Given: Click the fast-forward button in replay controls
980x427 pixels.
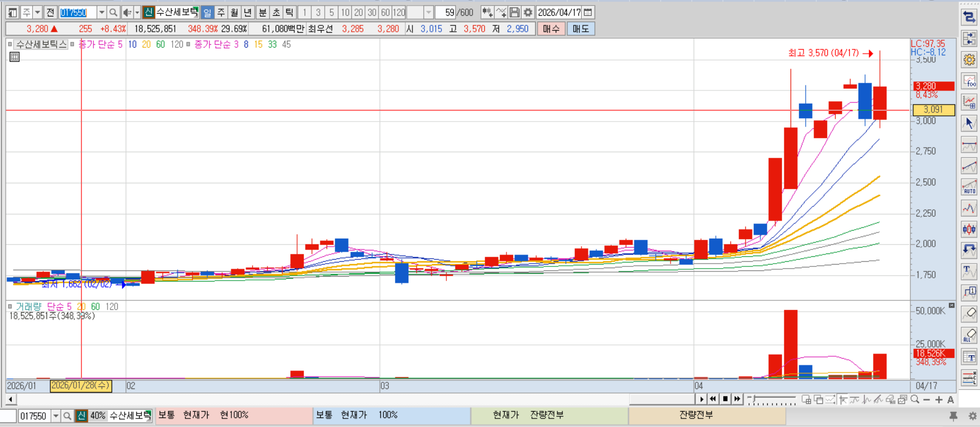Looking at the screenshot, I should (x=737, y=399).
